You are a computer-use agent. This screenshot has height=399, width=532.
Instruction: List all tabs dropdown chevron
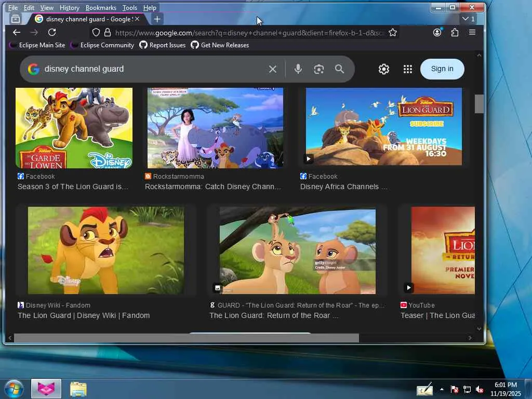[469, 19]
